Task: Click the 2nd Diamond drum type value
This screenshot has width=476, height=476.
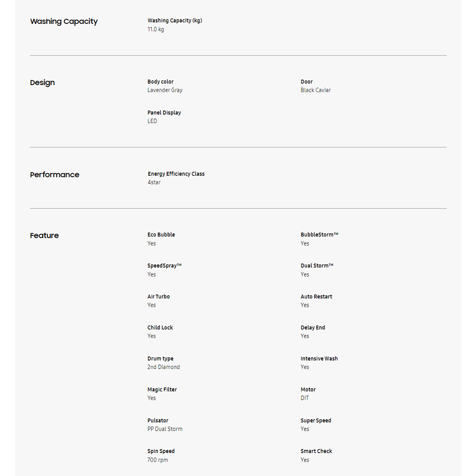Action: pos(164,367)
